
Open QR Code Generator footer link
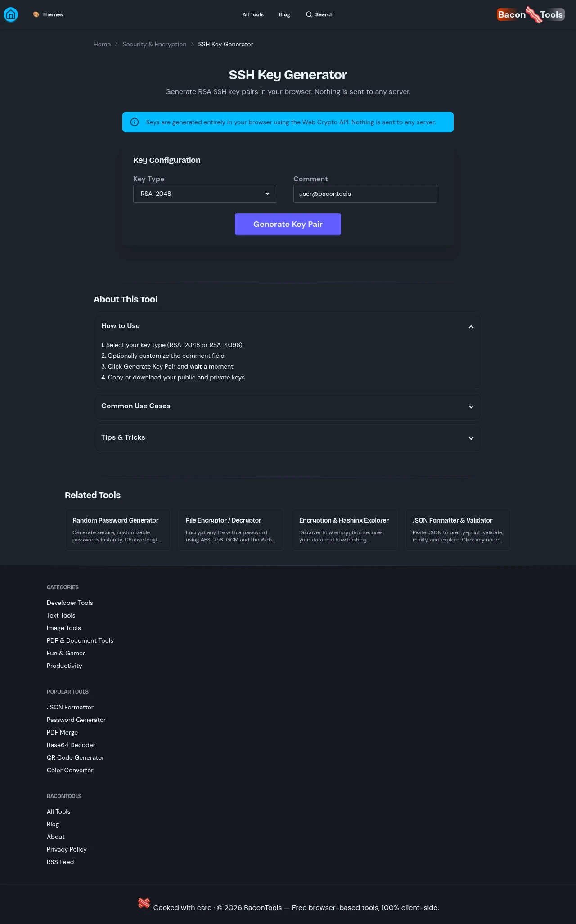[76, 757]
